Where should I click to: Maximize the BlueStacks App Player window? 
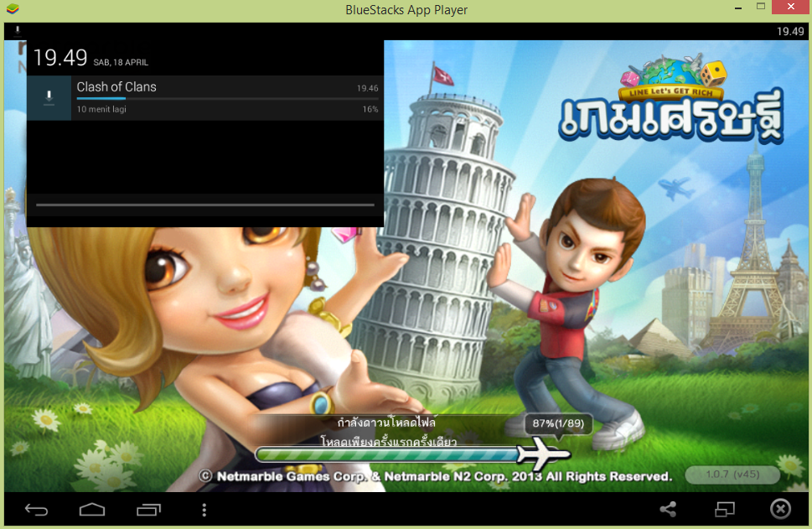[x=761, y=7]
